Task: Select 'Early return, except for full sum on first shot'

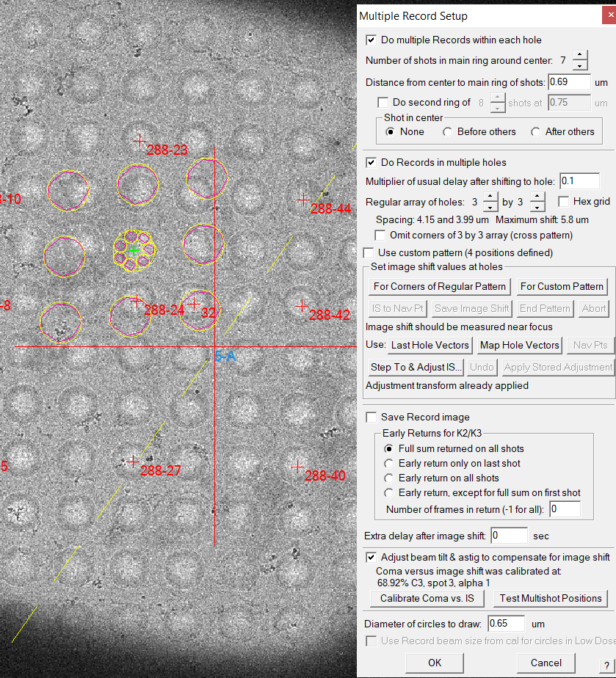Action: point(389,493)
